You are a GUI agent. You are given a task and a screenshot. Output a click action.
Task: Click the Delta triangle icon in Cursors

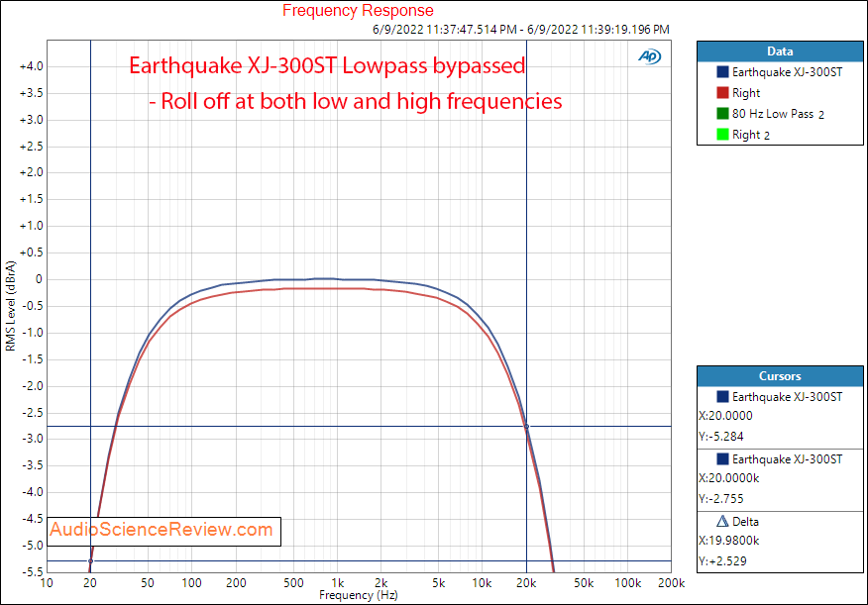tap(722, 521)
